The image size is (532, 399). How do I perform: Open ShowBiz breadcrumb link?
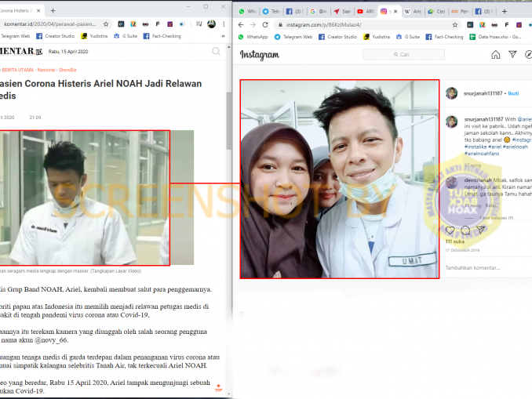coord(67,71)
